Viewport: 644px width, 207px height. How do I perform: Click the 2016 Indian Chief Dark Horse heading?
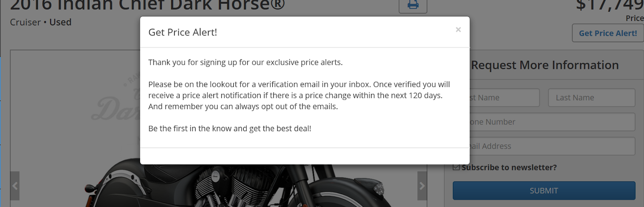(x=147, y=5)
